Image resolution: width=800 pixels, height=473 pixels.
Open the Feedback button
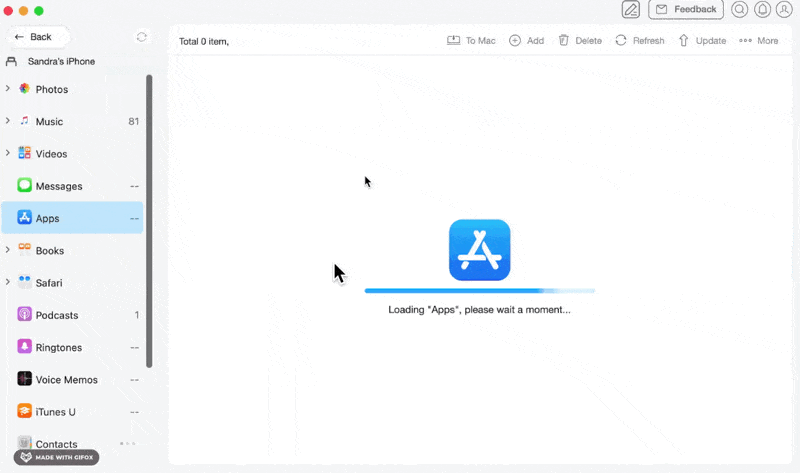(x=686, y=9)
